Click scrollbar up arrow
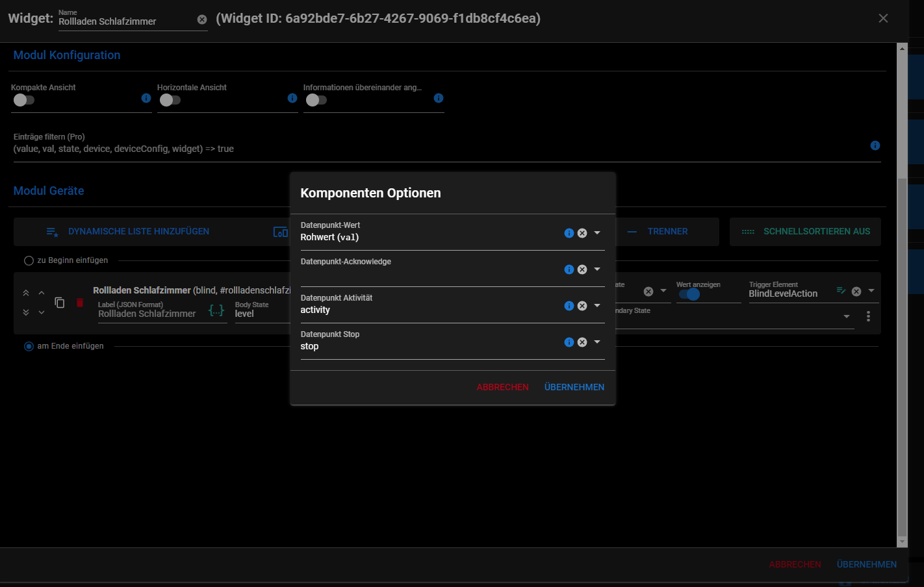The image size is (924, 587). (x=902, y=48)
